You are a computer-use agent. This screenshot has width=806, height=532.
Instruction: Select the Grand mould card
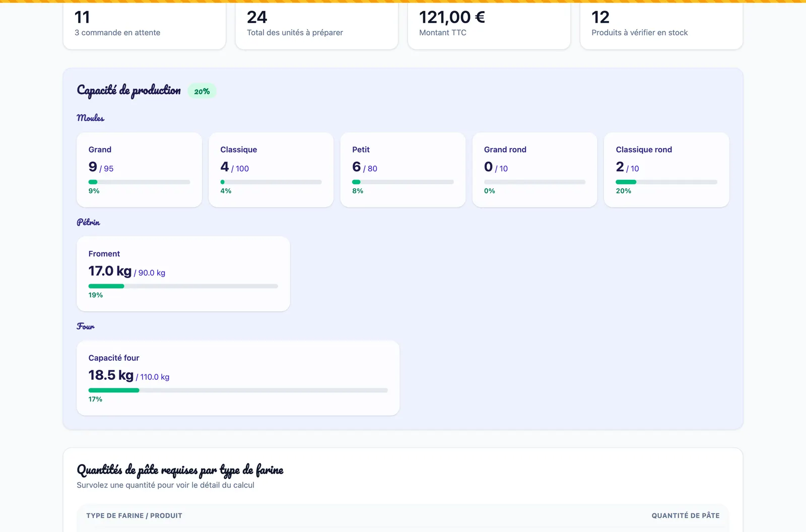pos(139,170)
